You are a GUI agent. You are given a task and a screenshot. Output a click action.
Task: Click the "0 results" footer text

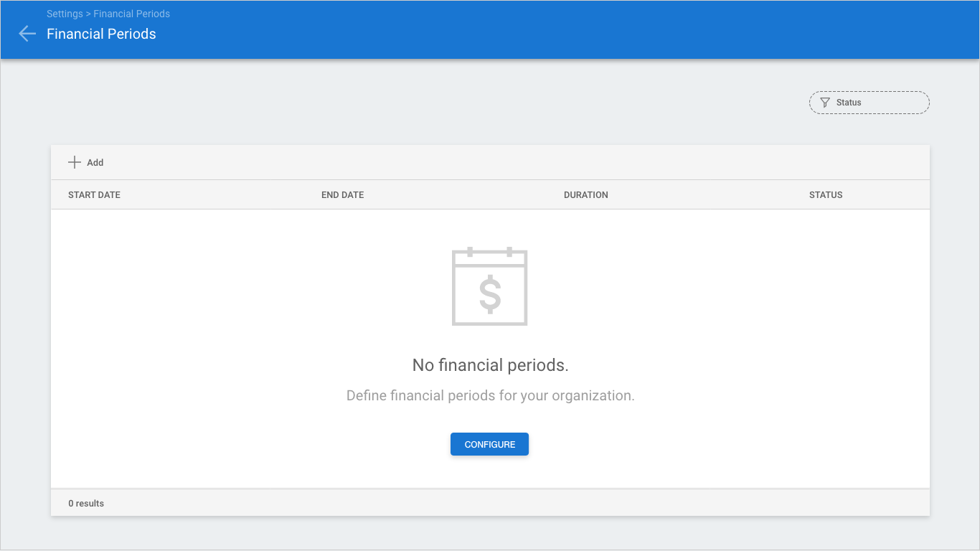pyautogui.click(x=86, y=504)
